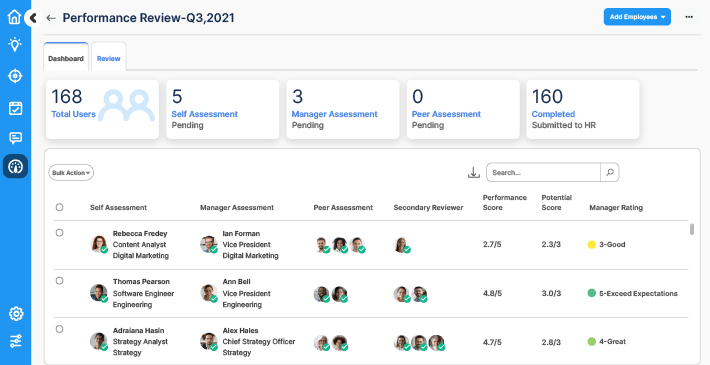Toggle the select-all header checkbox
This screenshot has height=365, width=710.
pyautogui.click(x=59, y=207)
